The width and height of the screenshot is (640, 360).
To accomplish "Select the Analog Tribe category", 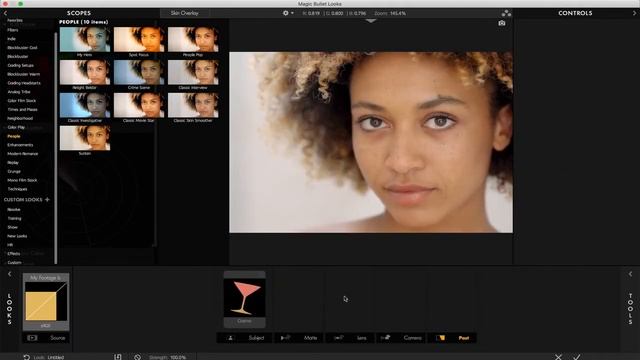I will pyautogui.click(x=19, y=92).
